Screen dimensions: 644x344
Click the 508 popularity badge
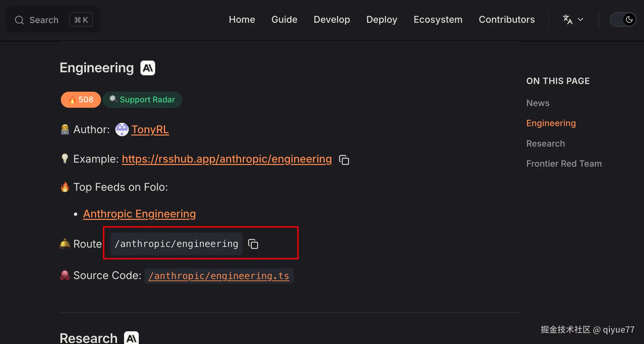[81, 100]
